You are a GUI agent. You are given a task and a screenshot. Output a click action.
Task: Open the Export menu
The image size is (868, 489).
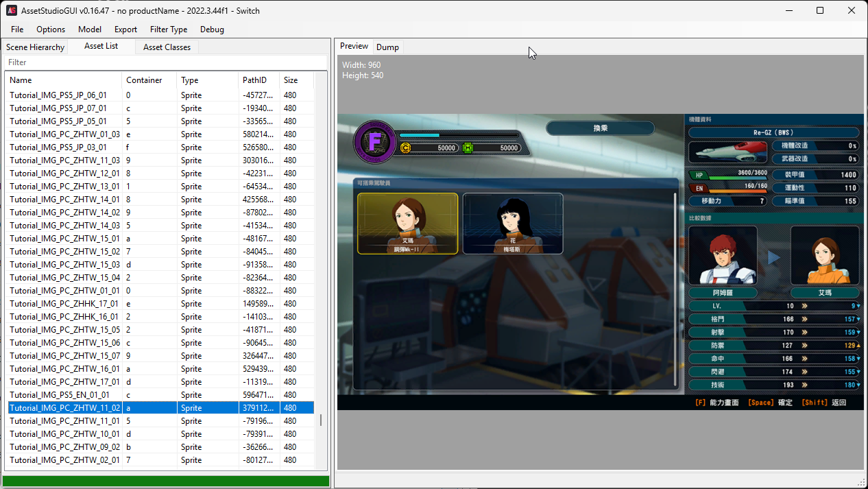click(125, 29)
